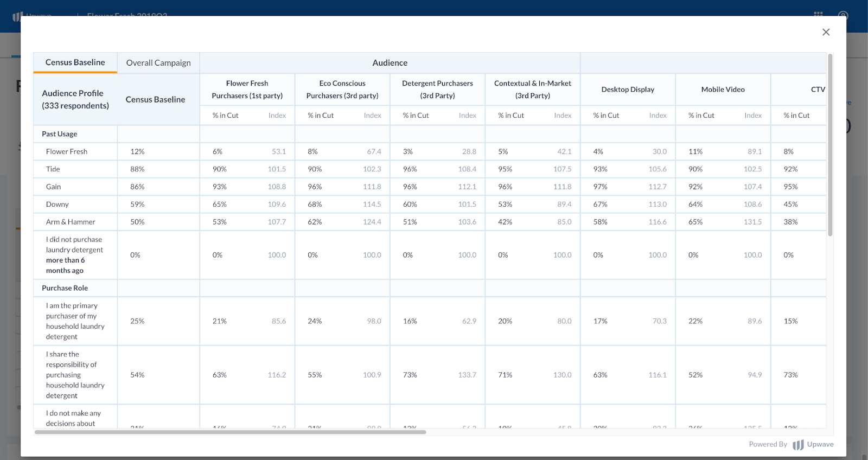Click the Mobile Video column header
Image resolution: width=868 pixels, height=460 pixels.
(x=723, y=90)
